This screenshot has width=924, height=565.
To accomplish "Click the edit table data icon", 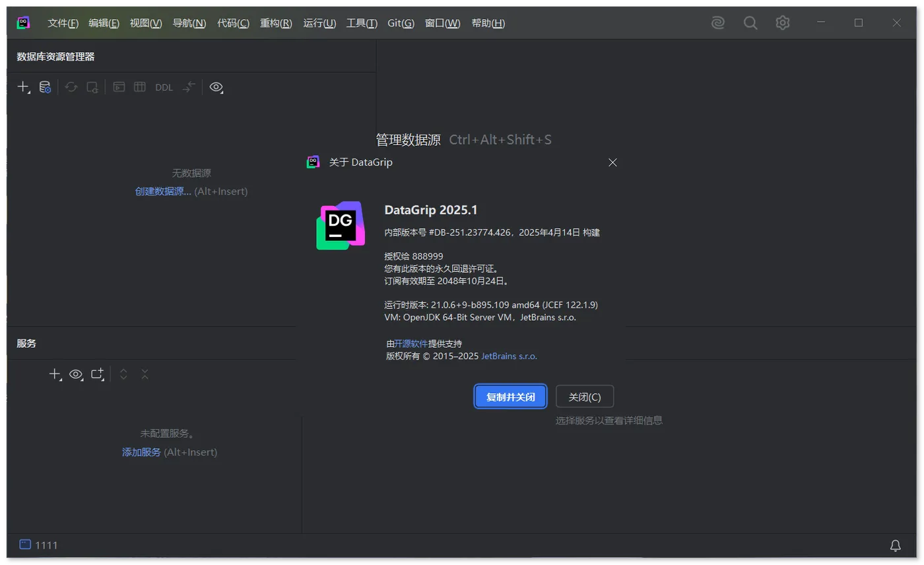I will tap(140, 87).
